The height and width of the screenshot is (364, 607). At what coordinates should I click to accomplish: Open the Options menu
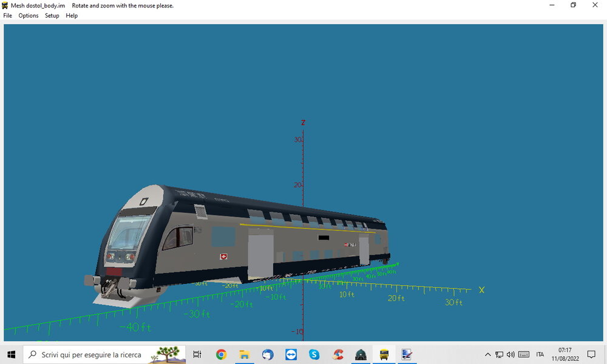pos(29,16)
